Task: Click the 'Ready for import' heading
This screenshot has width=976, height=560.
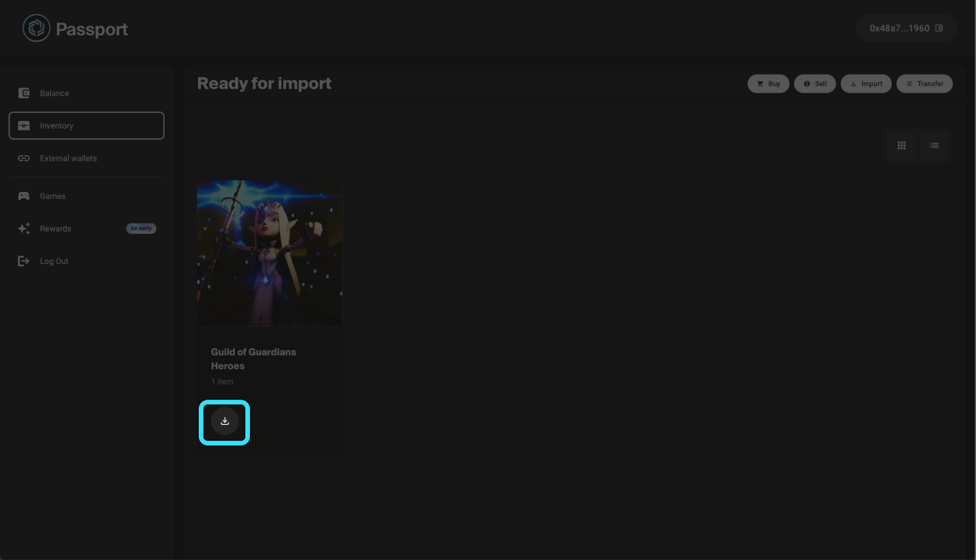Action: point(264,84)
